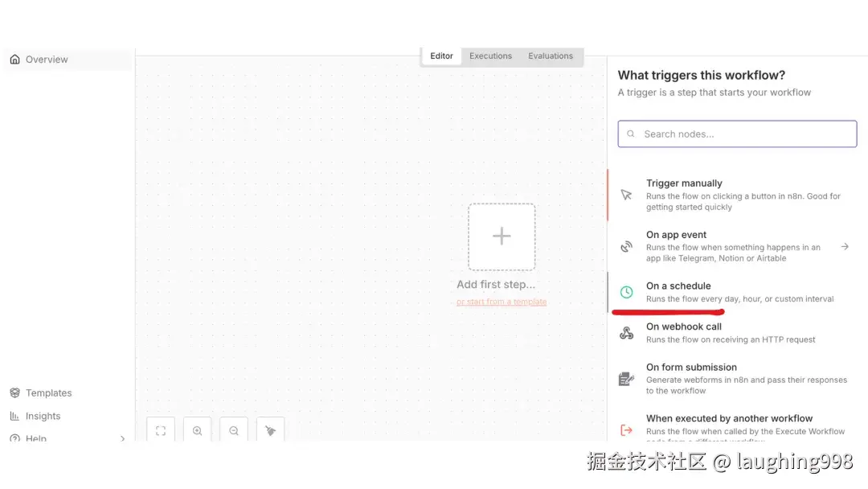This screenshot has width=868, height=489.
Task: Zoom out on the canvas
Action: coord(234,430)
